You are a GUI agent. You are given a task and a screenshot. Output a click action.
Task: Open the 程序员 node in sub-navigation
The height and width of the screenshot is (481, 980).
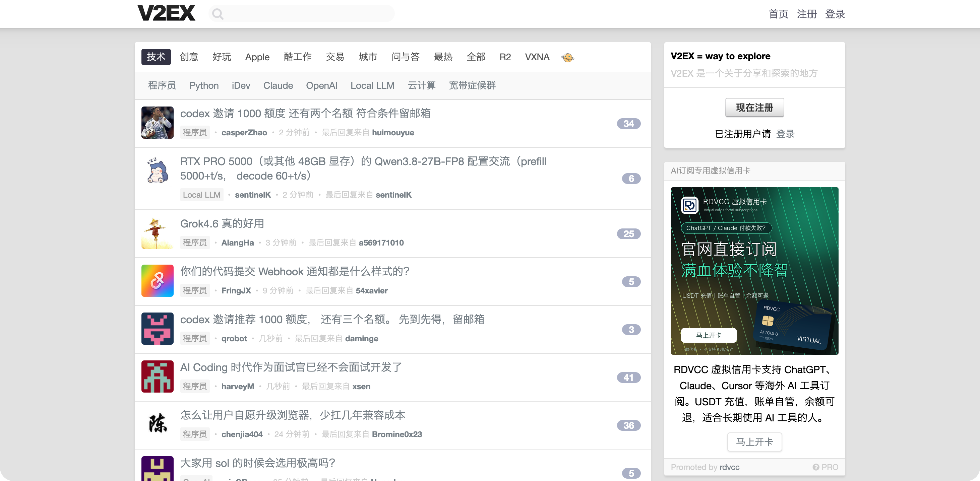(162, 85)
